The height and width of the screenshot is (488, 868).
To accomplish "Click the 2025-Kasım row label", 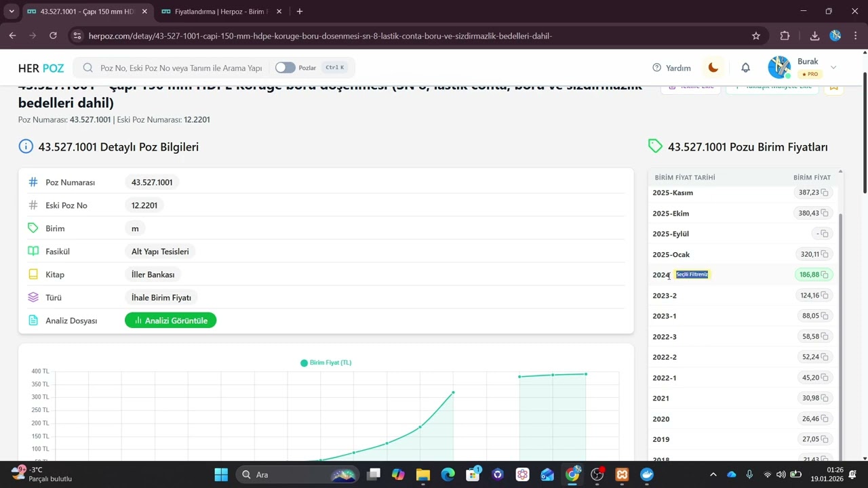I will 673,192.
